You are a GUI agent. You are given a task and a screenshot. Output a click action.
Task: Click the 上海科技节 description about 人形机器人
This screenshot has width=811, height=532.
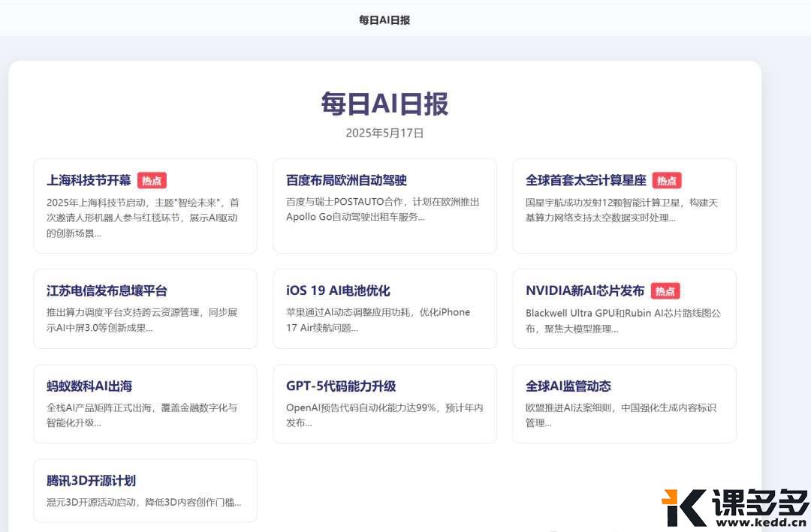(x=143, y=218)
